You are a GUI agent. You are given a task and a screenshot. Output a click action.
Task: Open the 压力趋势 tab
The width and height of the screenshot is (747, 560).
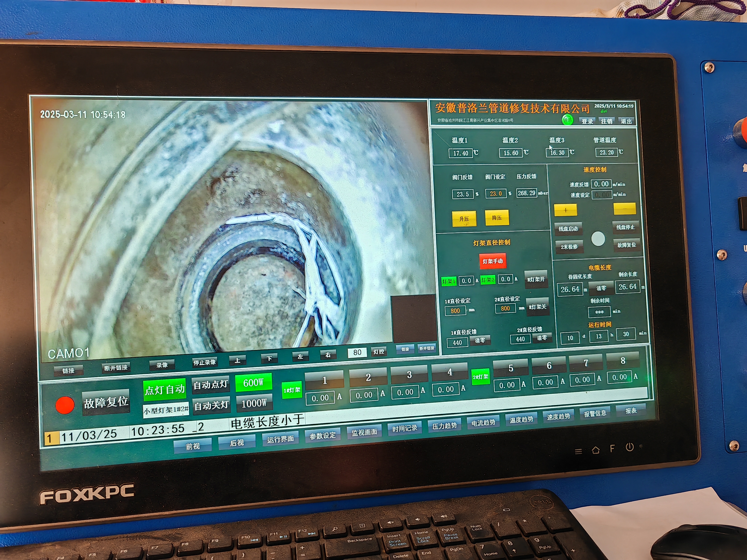[x=444, y=426]
